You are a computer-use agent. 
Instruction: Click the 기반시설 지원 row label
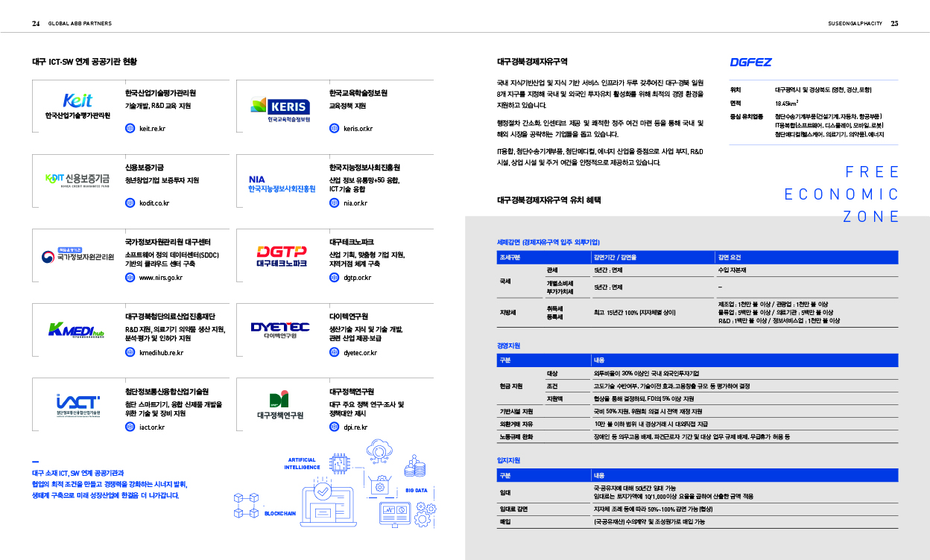tap(516, 411)
